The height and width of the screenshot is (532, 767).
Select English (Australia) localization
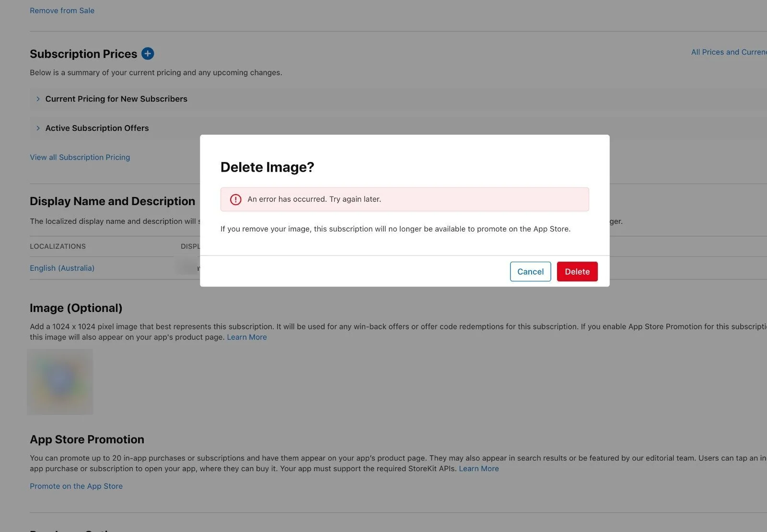pyautogui.click(x=62, y=268)
